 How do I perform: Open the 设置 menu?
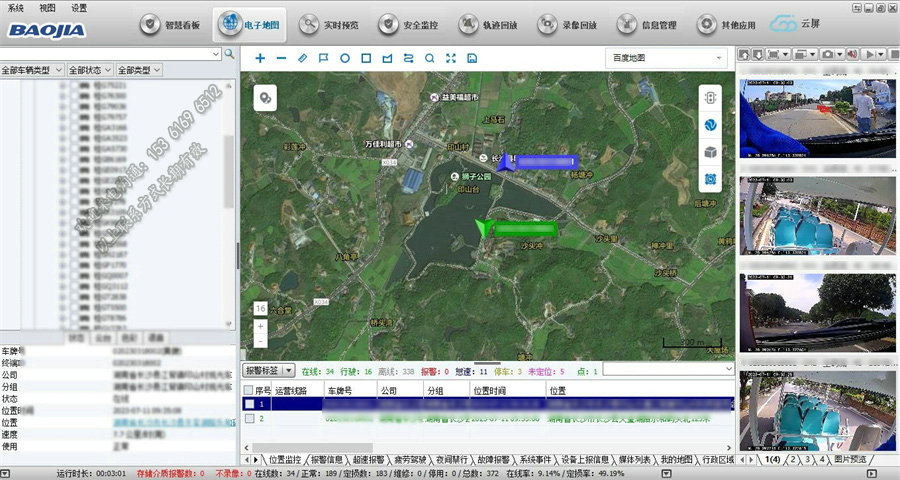79,7
